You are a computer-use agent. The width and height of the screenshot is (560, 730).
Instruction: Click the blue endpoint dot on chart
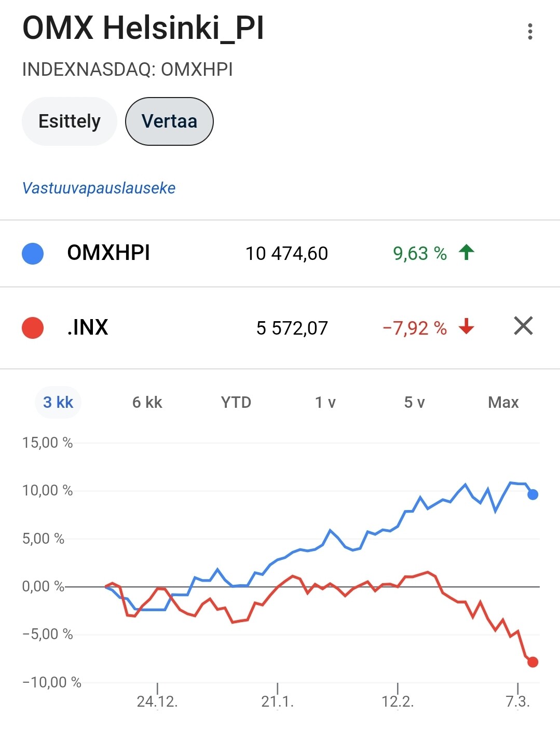pos(532,494)
